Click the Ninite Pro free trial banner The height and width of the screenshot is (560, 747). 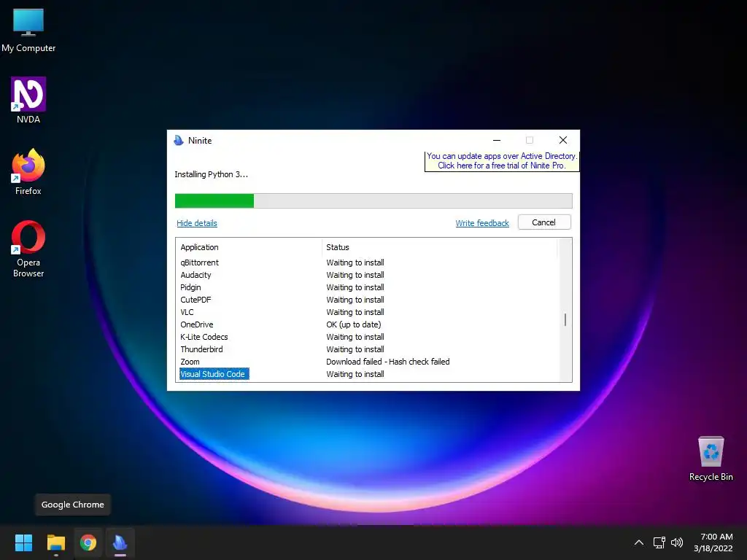pyautogui.click(x=502, y=161)
